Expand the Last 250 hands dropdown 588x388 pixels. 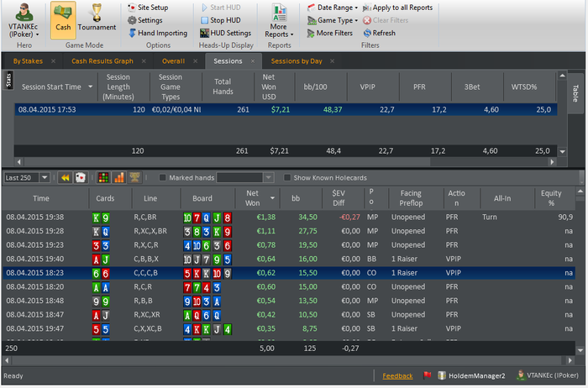[45, 178]
